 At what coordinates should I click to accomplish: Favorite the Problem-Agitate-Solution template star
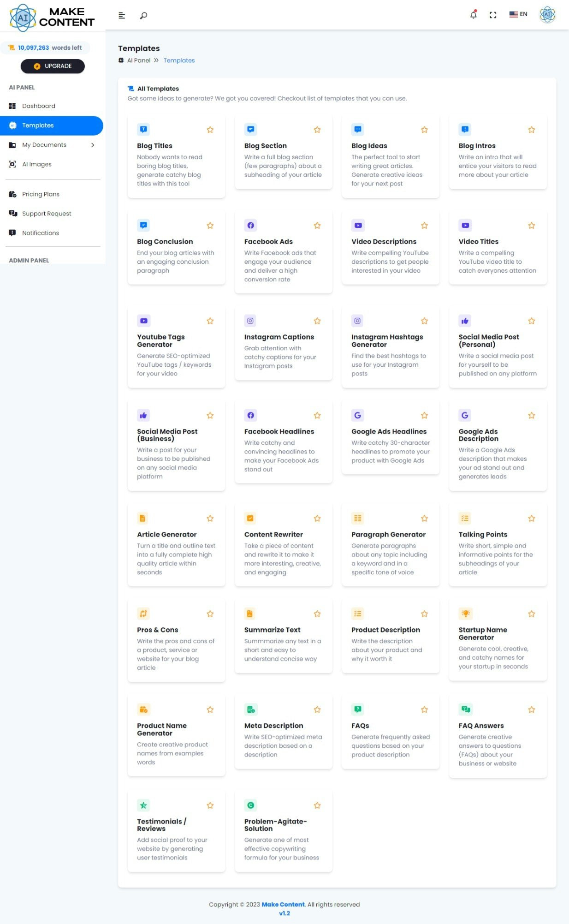point(317,805)
